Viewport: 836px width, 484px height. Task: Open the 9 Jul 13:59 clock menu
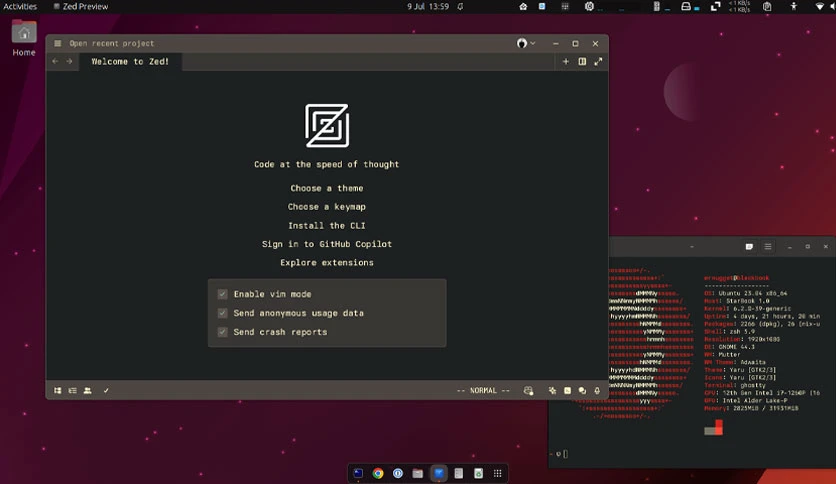coord(428,6)
